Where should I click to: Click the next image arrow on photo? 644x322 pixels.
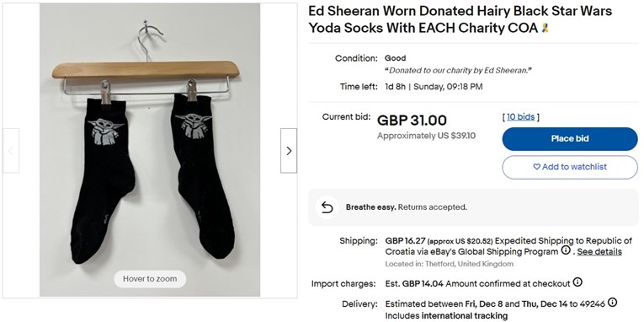tap(289, 151)
